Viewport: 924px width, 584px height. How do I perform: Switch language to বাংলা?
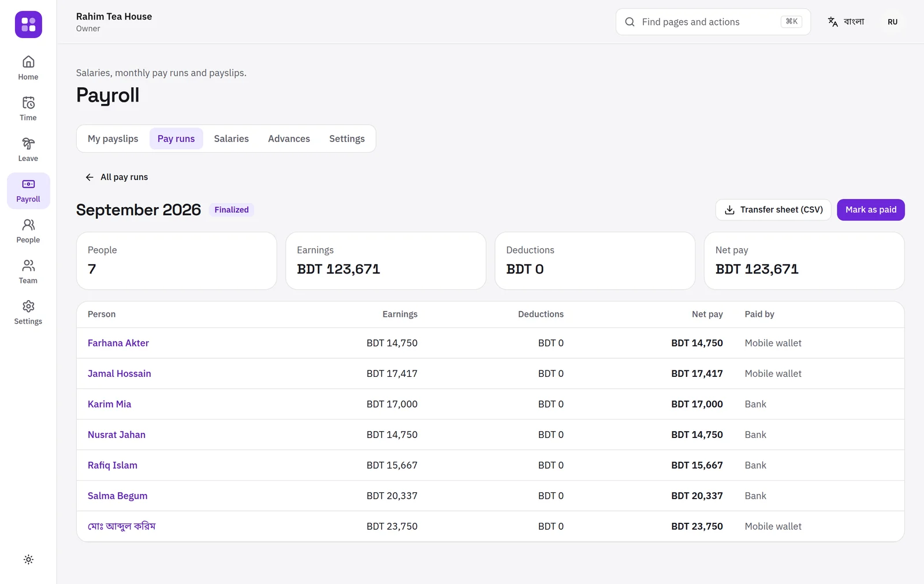(846, 22)
